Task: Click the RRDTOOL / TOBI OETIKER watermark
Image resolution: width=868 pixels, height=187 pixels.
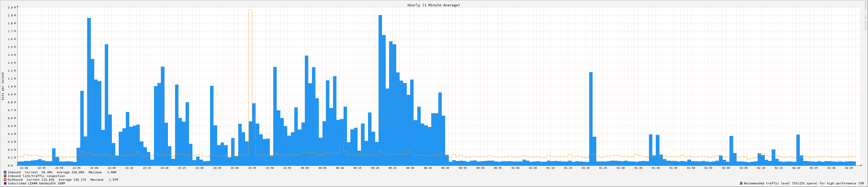Action: (x=865, y=17)
